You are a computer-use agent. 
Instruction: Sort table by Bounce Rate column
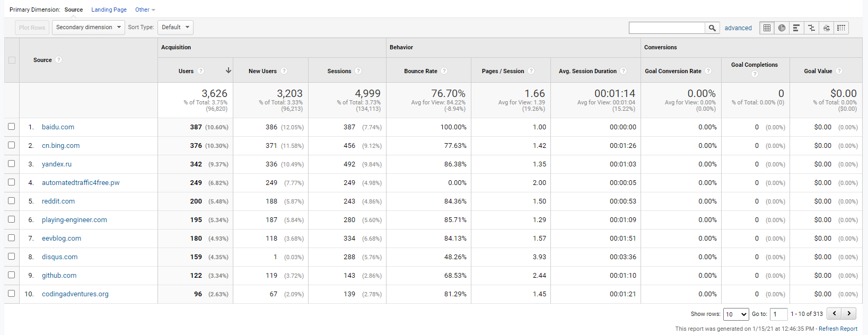[420, 71]
